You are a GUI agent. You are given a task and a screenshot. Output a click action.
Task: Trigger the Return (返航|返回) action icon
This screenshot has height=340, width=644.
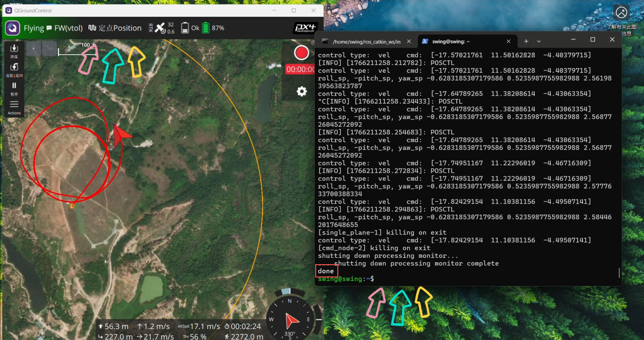point(14,67)
